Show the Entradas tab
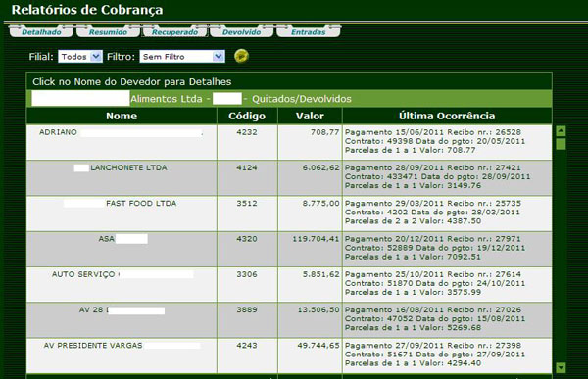588x379 pixels. [309, 32]
